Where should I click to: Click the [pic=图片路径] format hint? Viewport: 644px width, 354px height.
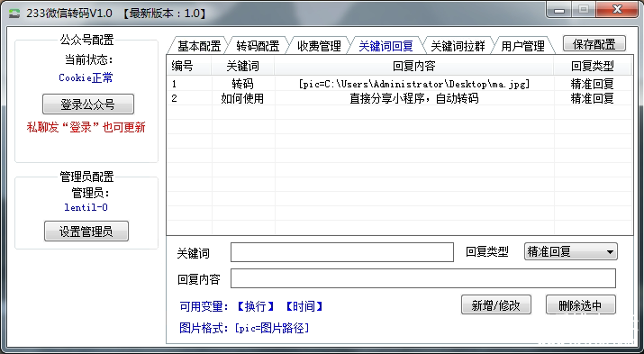(x=272, y=328)
